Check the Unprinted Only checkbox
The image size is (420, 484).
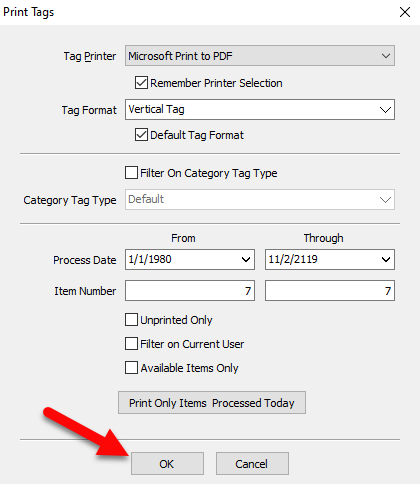pyautogui.click(x=131, y=319)
